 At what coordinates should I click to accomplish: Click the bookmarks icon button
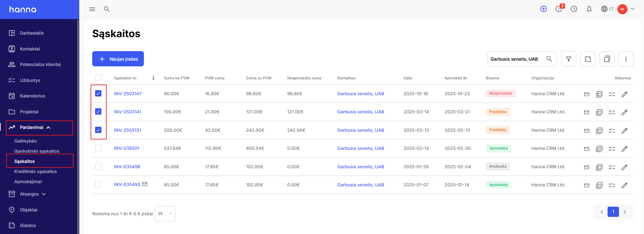pyautogui.click(x=607, y=59)
